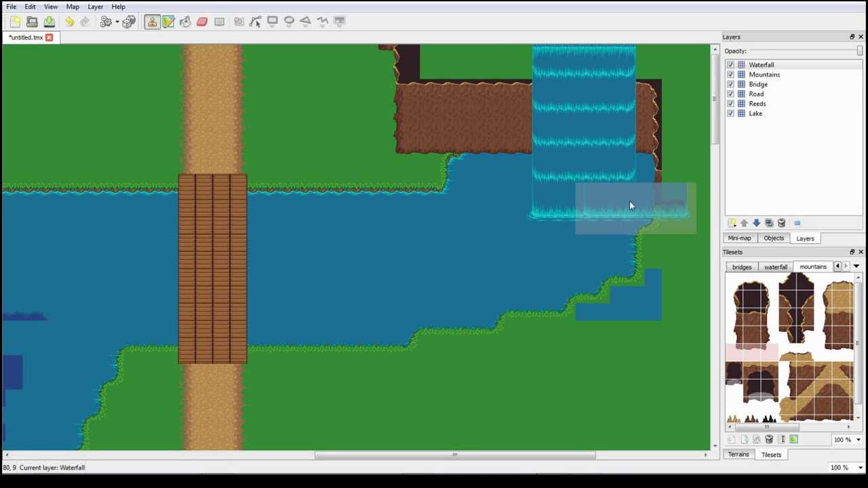
Task: Select the Insert Ellipse tool
Action: [289, 22]
